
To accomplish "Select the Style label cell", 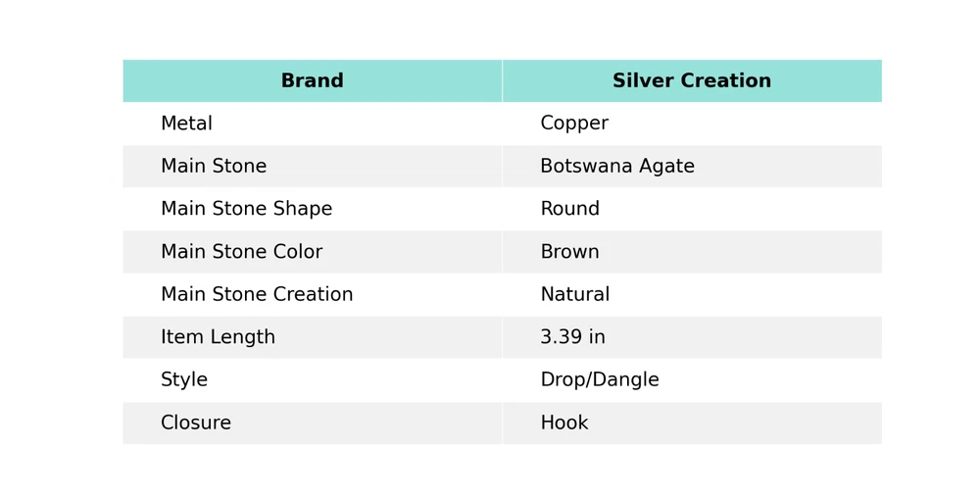I will [x=184, y=380].
